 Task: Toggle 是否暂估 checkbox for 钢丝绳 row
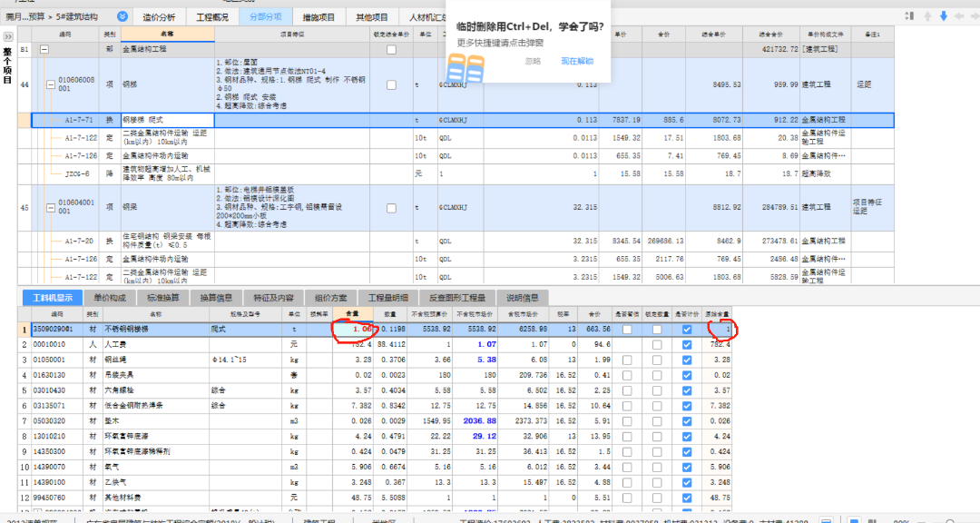click(627, 360)
